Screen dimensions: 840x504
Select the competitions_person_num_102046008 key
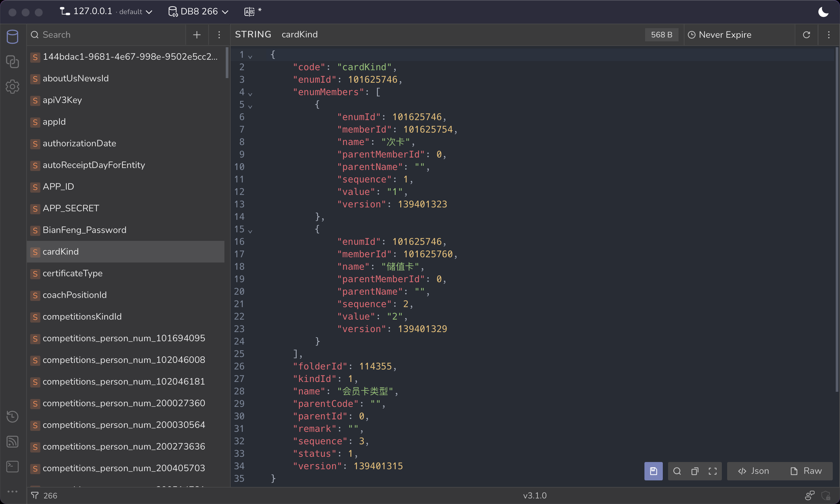pyautogui.click(x=126, y=360)
